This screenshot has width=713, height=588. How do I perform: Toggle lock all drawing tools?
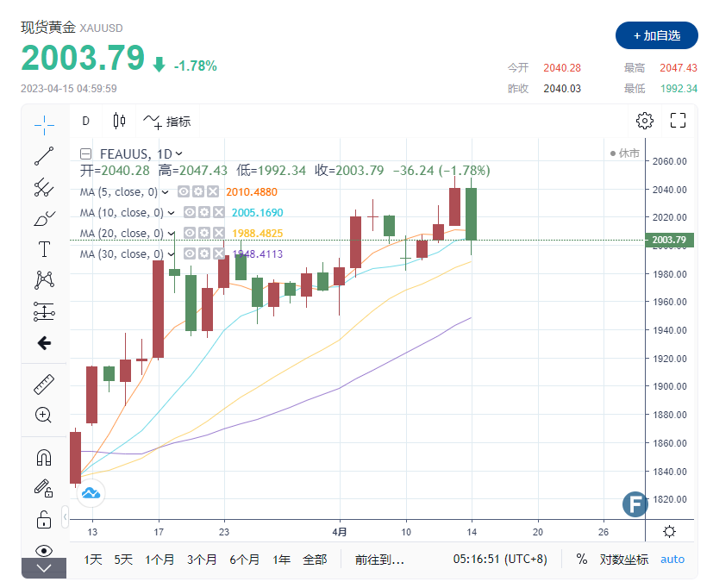pyautogui.click(x=44, y=519)
